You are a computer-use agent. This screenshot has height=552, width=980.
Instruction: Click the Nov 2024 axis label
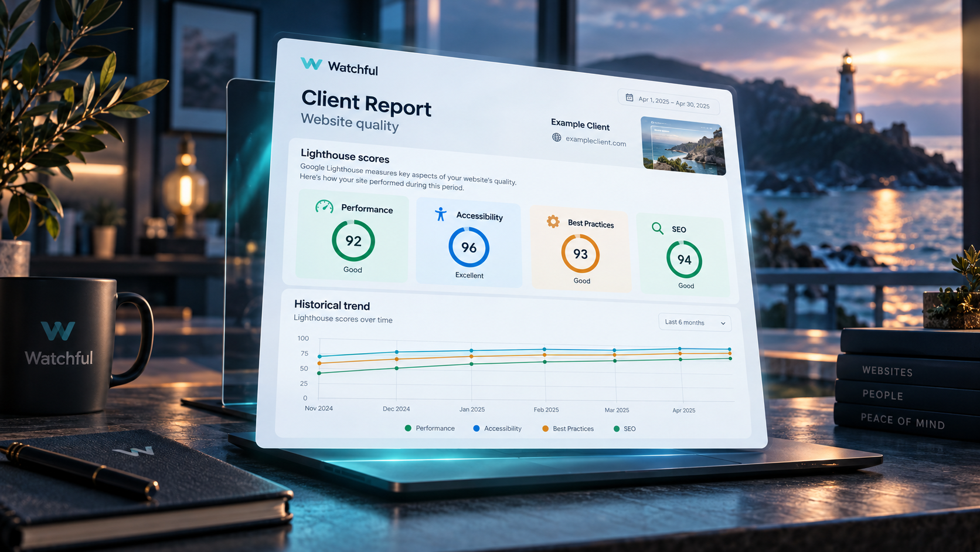coord(319,408)
